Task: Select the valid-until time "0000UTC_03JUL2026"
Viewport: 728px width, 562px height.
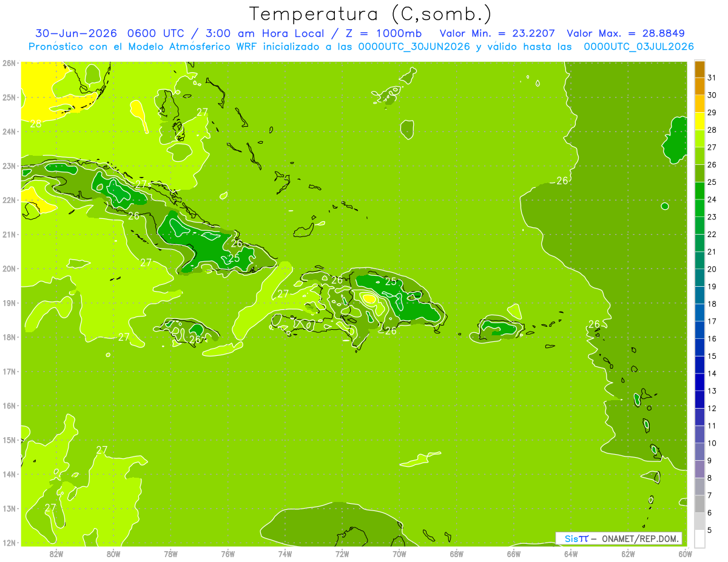Action: 639,47
